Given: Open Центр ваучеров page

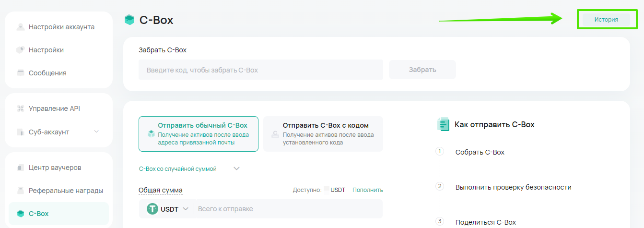Looking at the screenshot, I should coord(55,168).
